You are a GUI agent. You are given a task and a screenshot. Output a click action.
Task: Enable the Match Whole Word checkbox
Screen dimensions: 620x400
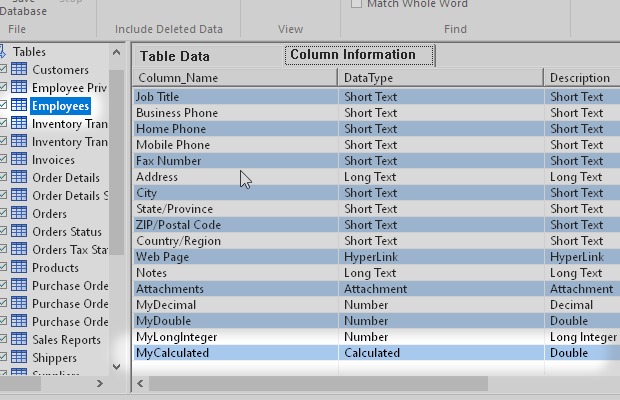click(357, 4)
